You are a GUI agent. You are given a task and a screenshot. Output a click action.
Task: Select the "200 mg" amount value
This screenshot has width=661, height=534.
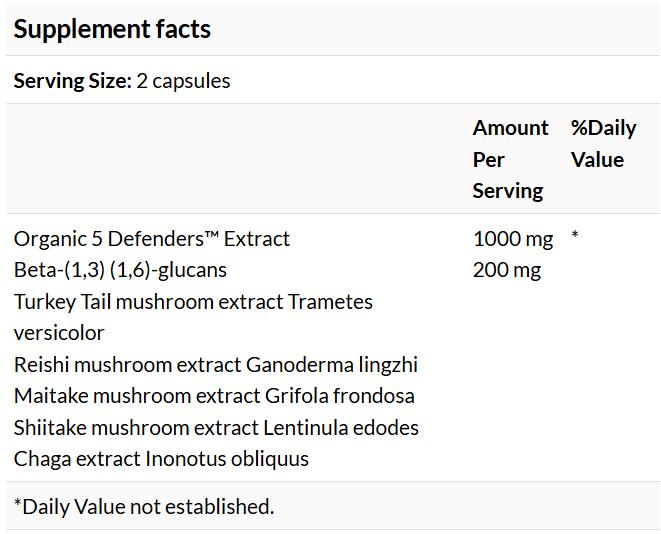(x=506, y=270)
